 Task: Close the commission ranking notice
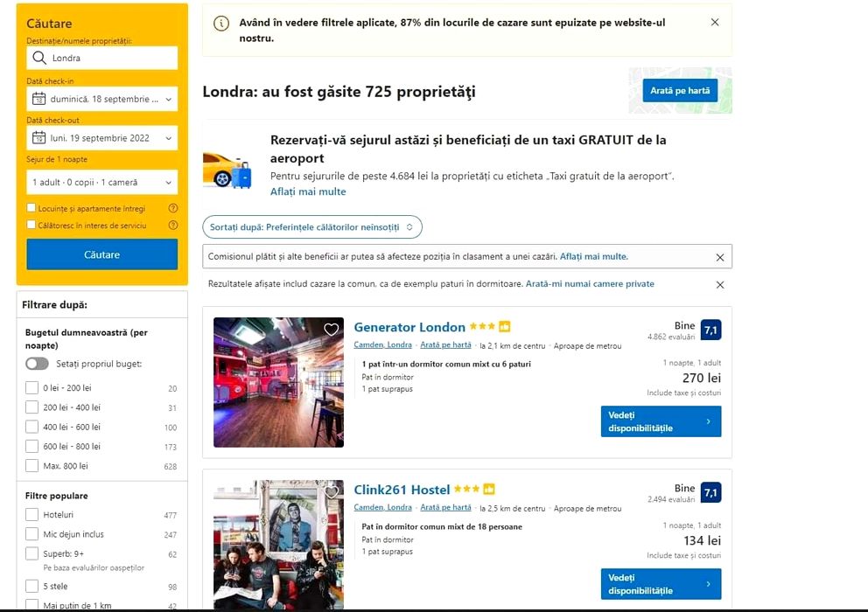719,257
